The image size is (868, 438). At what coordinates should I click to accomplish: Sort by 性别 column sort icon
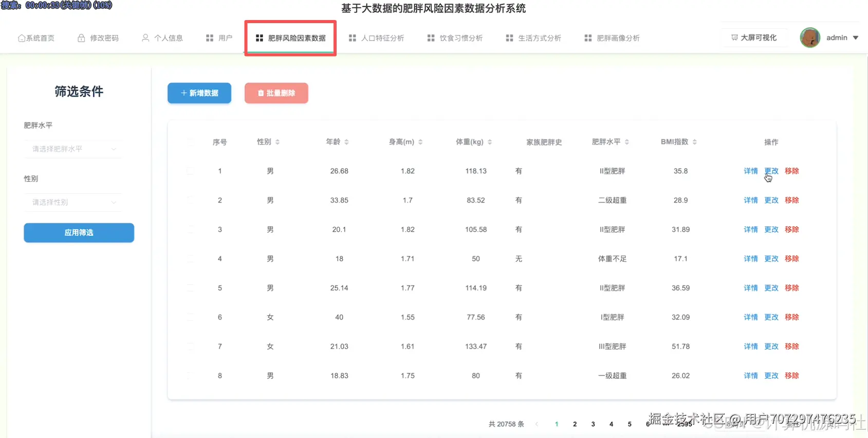coord(278,142)
